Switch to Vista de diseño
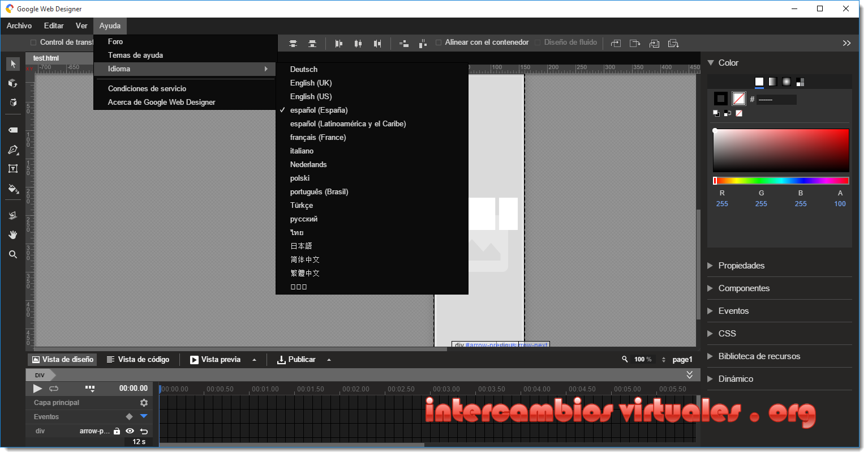868x456 pixels. click(x=62, y=360)
